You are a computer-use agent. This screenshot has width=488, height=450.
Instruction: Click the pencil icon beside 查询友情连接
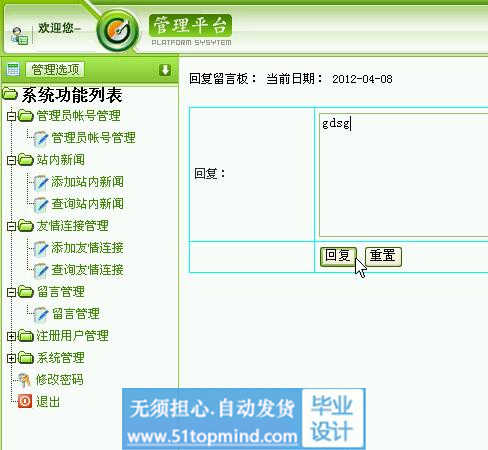pos(41,270)
